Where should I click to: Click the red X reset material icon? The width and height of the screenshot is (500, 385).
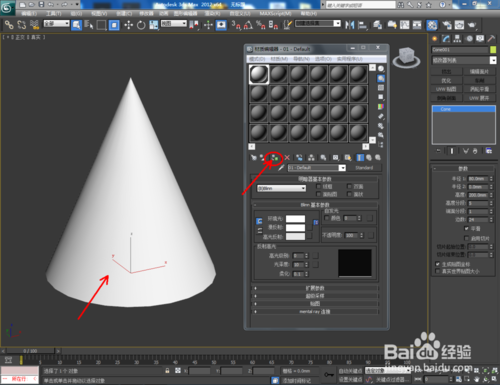tap(287, 158)
